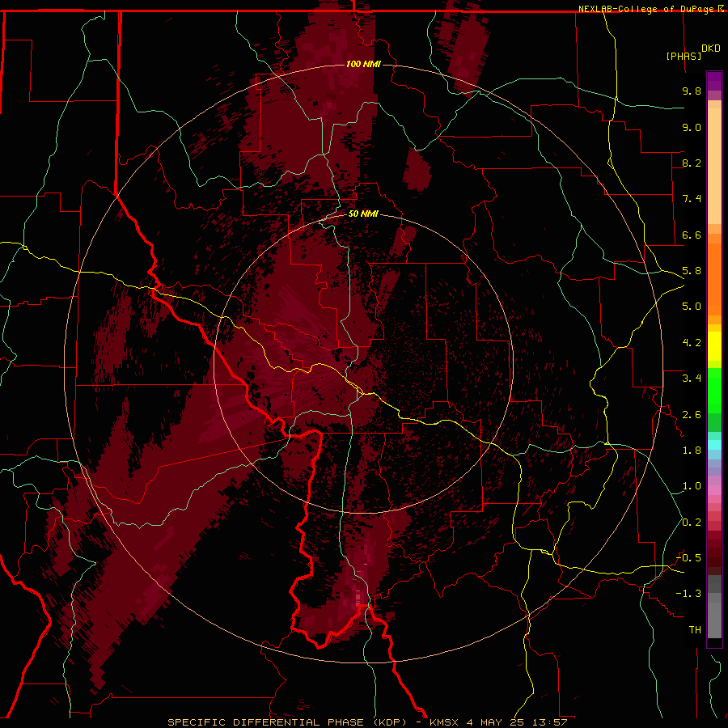Click the DKD legend label
Viewport: 728px width, 728px height.
pyautogui.click(x=711, y=49)
